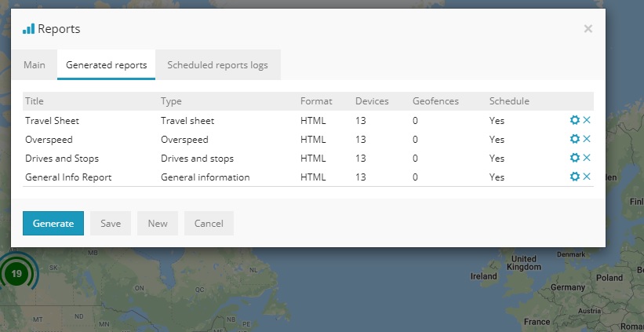Select the Drives and Stops title cell
The image size is (644, 332).
62,159
